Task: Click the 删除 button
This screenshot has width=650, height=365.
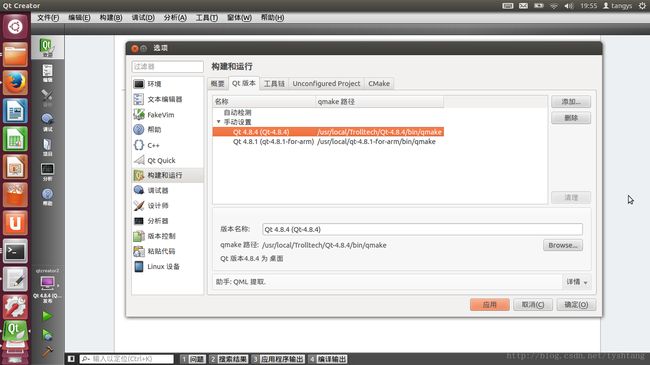Action: [571, 118]
